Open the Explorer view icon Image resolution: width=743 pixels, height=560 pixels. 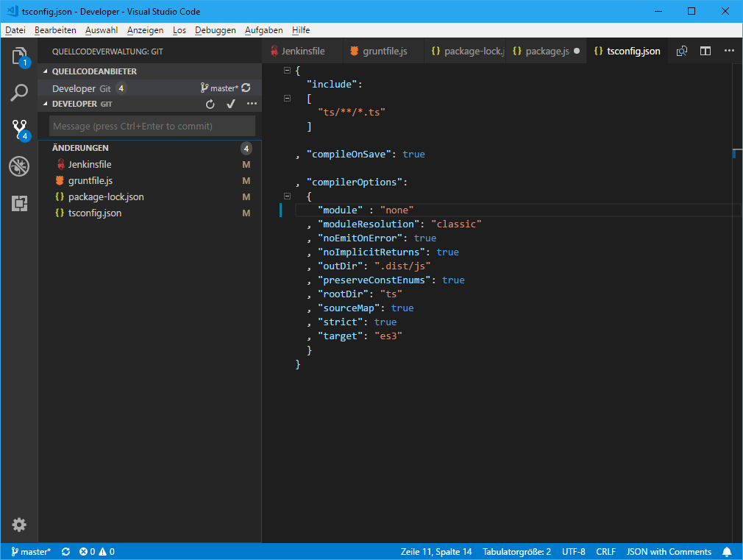click(19, 56)
